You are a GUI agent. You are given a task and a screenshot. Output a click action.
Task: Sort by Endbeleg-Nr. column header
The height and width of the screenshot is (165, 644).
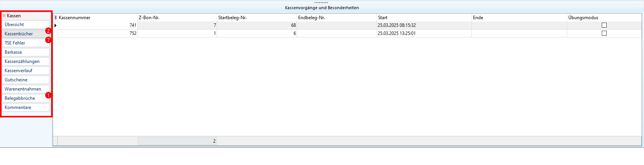[337, 18]
